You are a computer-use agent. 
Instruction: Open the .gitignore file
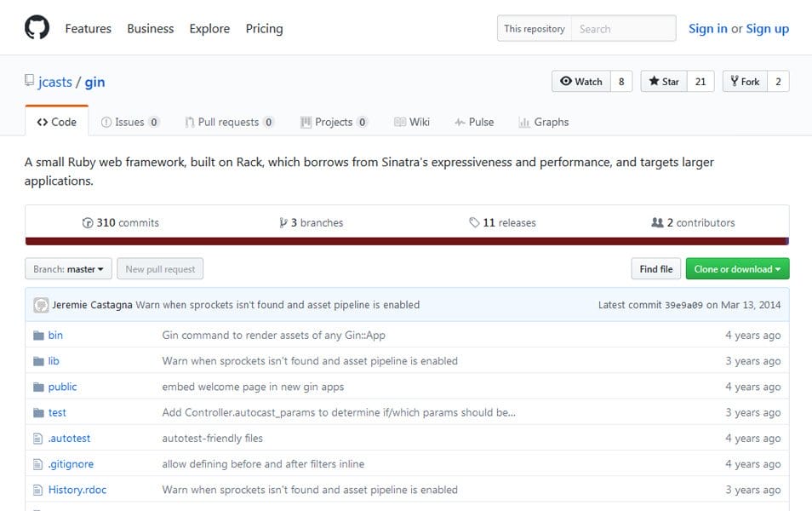pos(71,464)
